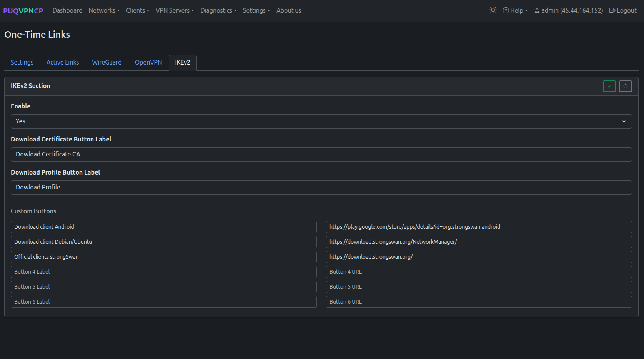Click the Button 5 Label field
Viewport: 644px width, 359px height.
pos(164,287)
